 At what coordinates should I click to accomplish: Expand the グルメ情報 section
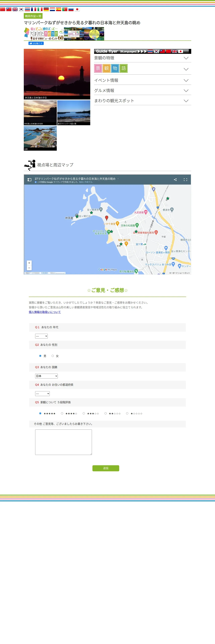pyautogui.click(x=143, y=90)
